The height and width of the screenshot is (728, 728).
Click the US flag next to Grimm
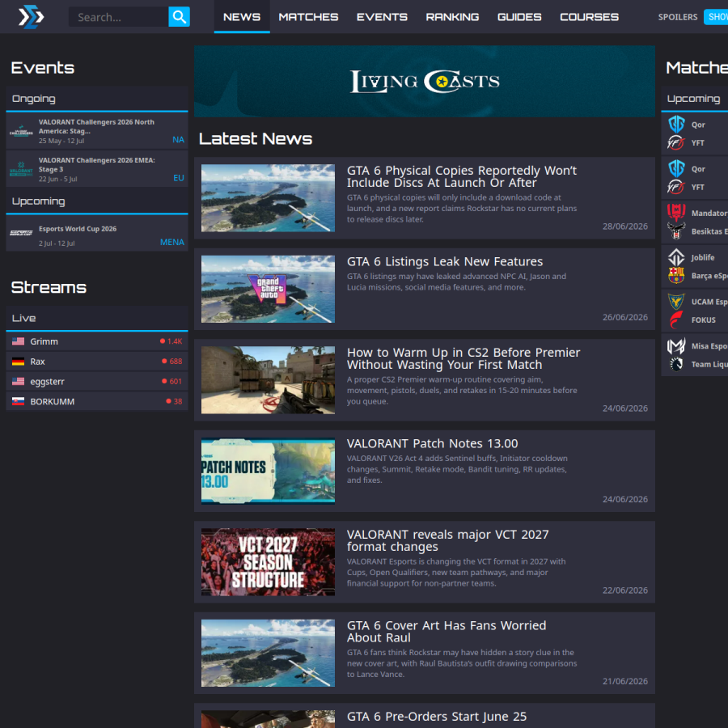point(18,341)
